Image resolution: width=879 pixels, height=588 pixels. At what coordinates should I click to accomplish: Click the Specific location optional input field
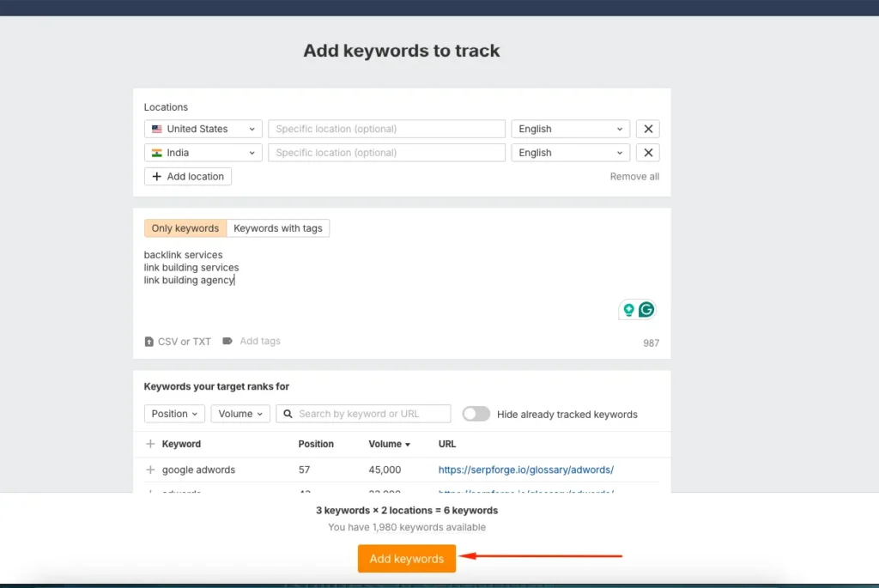[386, 128]
